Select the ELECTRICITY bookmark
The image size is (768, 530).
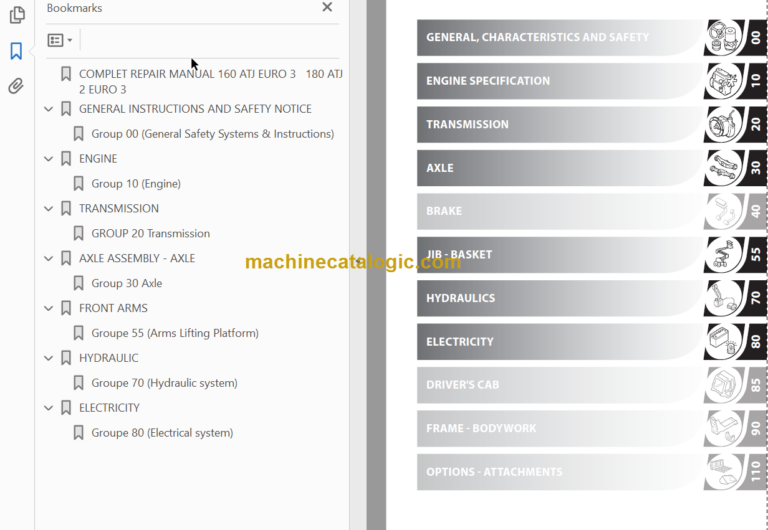click(x=109, y=408)
